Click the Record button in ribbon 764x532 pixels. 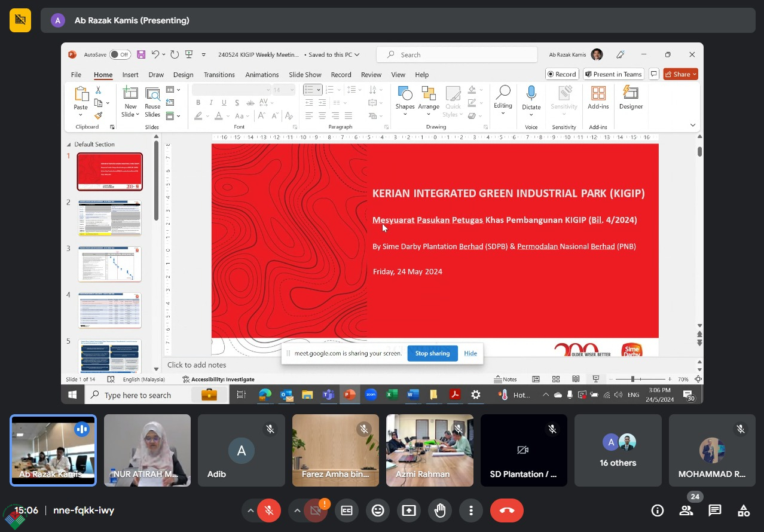pyautogui.click(x=561, y=74)
